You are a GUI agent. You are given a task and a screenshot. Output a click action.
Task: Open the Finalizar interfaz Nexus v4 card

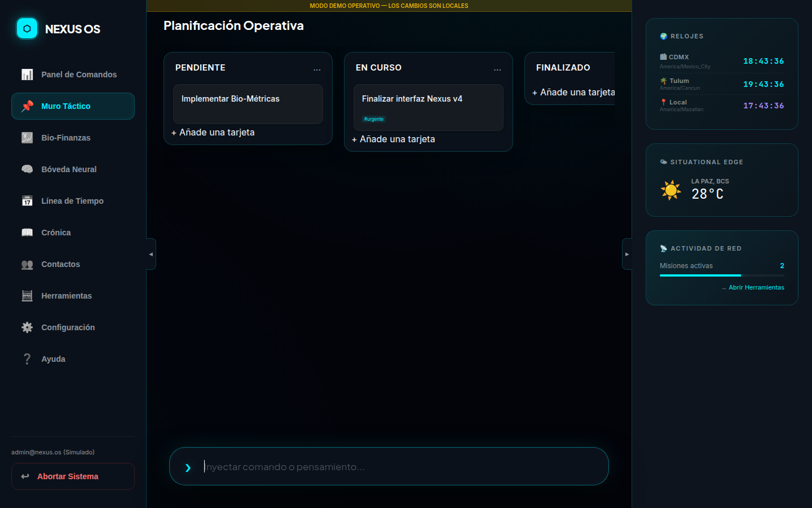(x=428, y=107)
